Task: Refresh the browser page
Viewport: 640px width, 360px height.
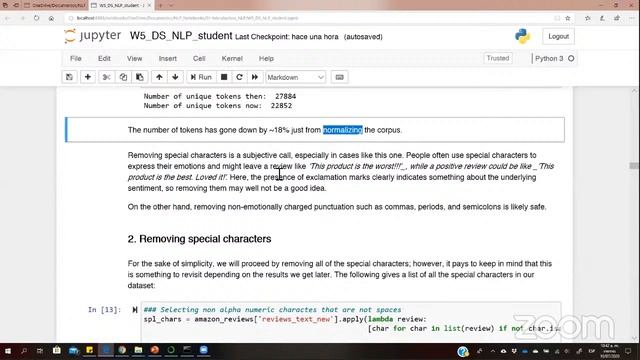Action: point(37,18)
